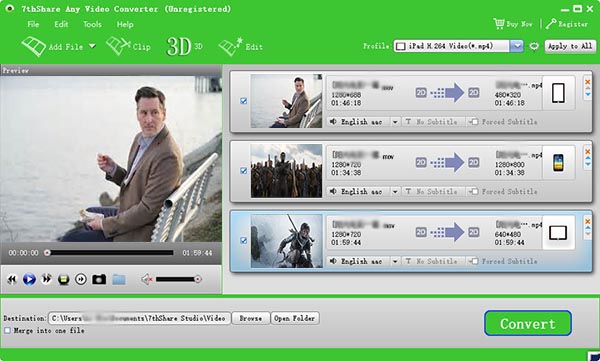Select second video thumbnail with army
600x361 pixels.
(x=286, y=171)
